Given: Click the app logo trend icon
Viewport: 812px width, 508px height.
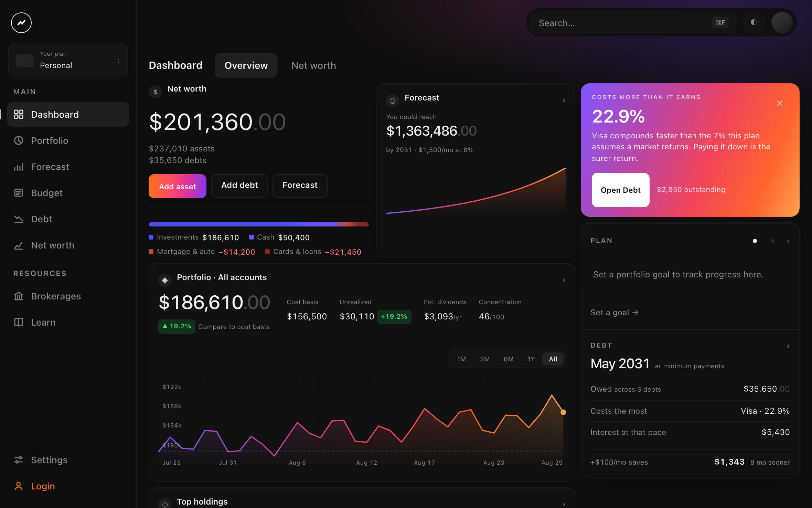Looking at the screenshot, I should [21, 23].
